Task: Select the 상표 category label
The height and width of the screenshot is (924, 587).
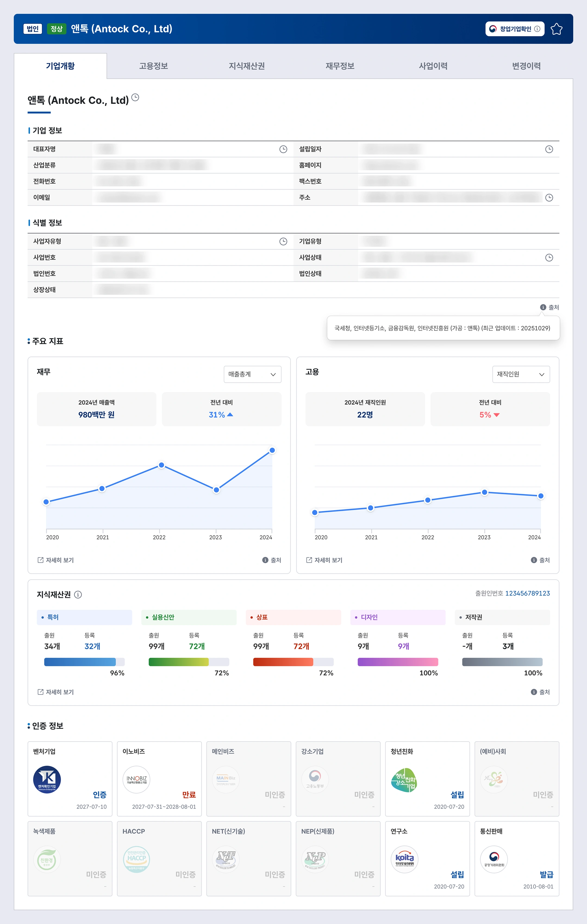Action: (x=293, y=617)
